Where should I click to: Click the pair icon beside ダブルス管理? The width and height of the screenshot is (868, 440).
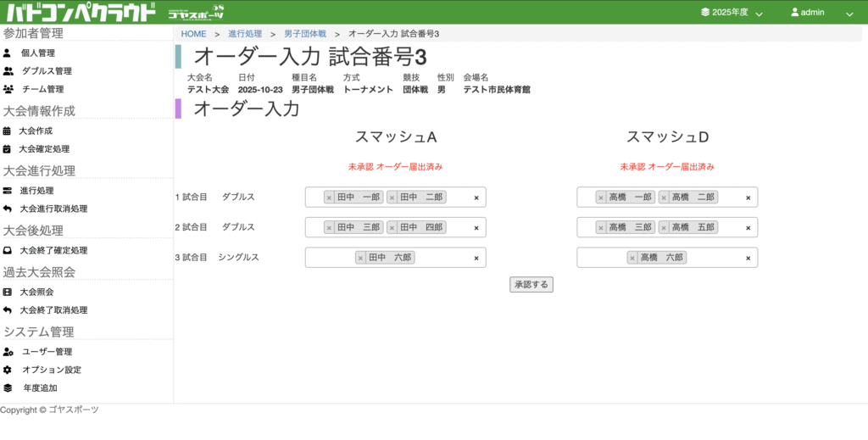(x=8, y=71)
